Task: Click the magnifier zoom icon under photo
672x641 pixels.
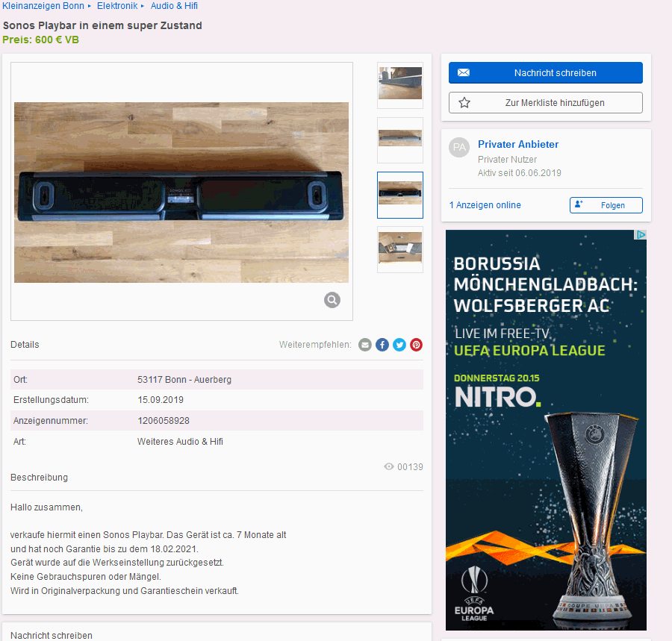Action: click(x=332, y=300)
